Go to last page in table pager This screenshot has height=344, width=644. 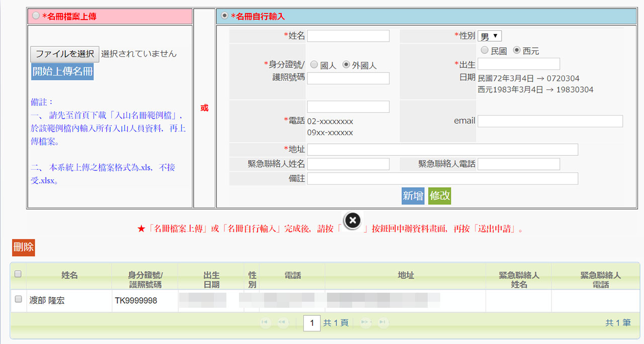pyautogui.click(x=383, y=322)
